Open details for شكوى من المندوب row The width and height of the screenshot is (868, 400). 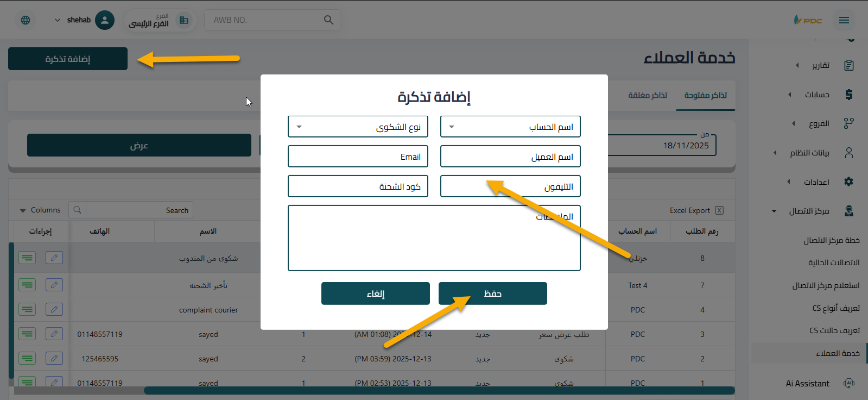click(x=27, y=258)
